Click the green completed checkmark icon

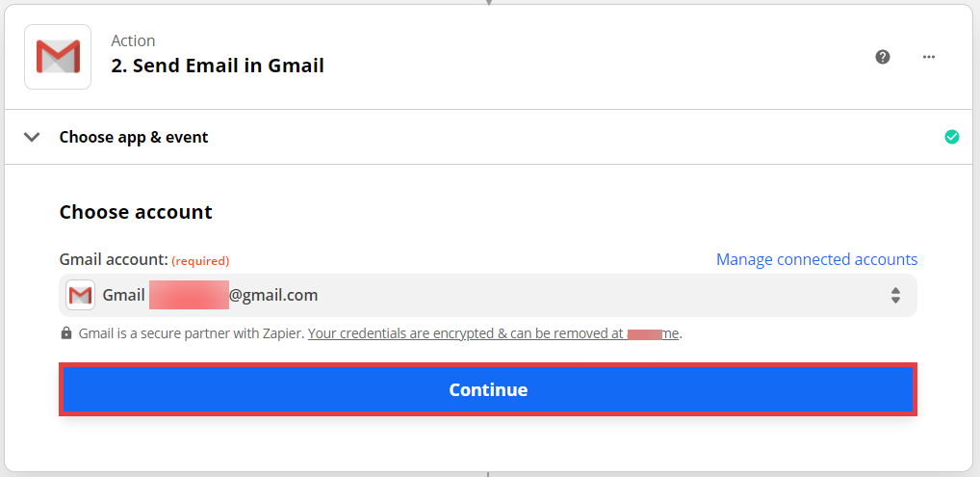click(x=952, y=137)
